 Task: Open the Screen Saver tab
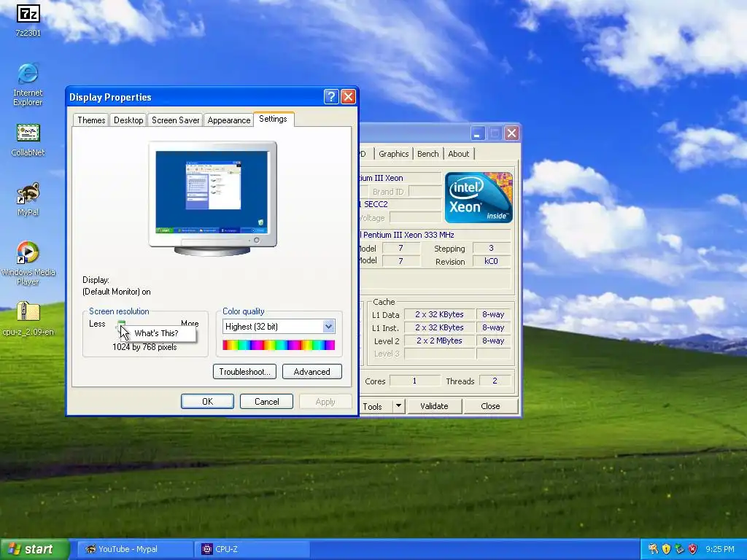coord(175,120)
